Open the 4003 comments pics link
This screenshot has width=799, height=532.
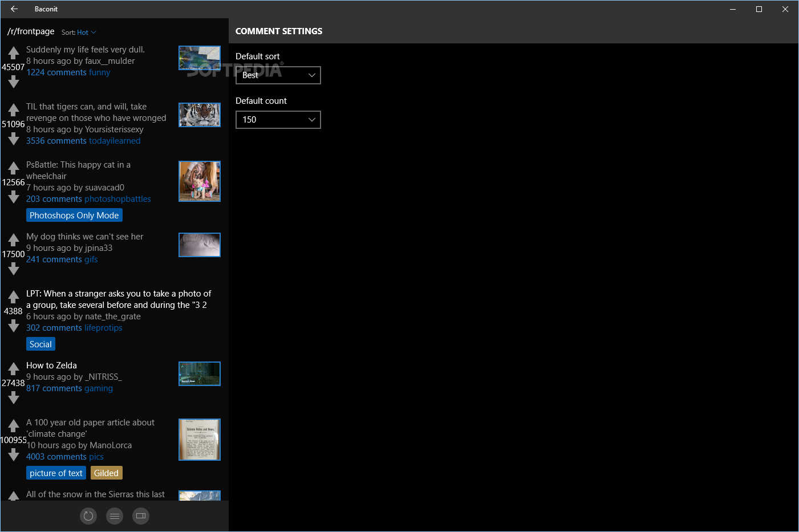coord(65,457)
